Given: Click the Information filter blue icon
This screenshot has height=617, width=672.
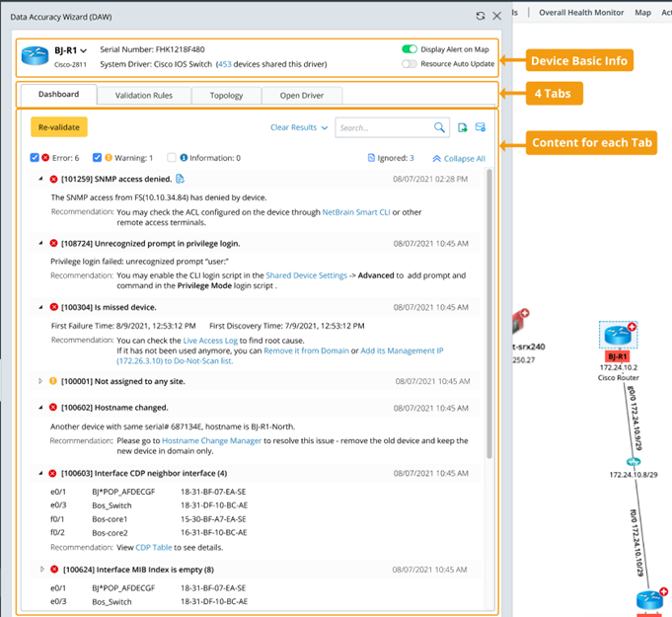Looking at the screenshot, I should tap(184, 157).
